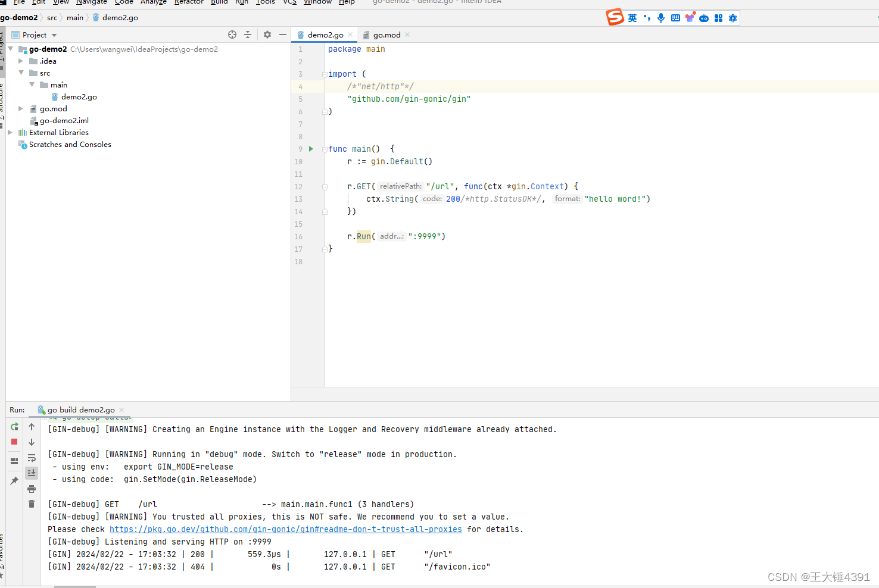Close the demo2.go editor tab
Viewport: 879px width, 588px height.
click(x=350, y=35)
